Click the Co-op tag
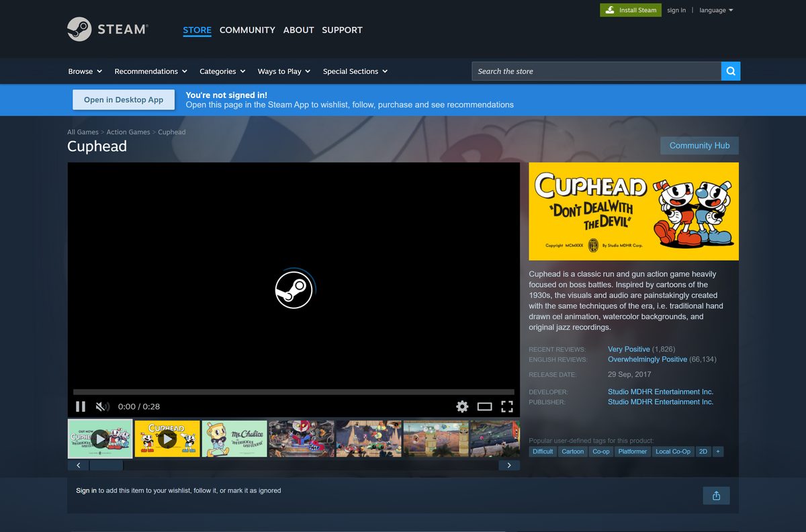Screen dimensions: 806x532 [x=601, y=451]
